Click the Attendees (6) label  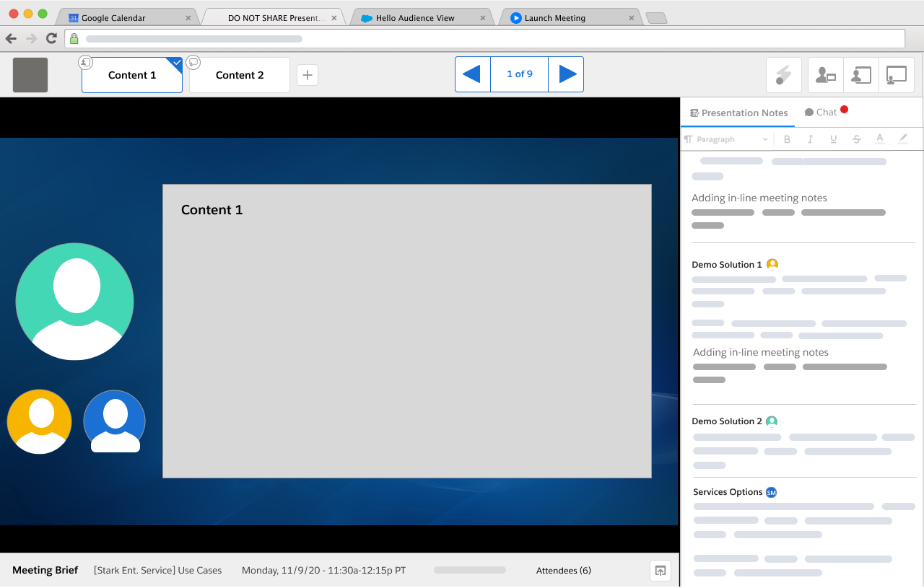(563, 571)
